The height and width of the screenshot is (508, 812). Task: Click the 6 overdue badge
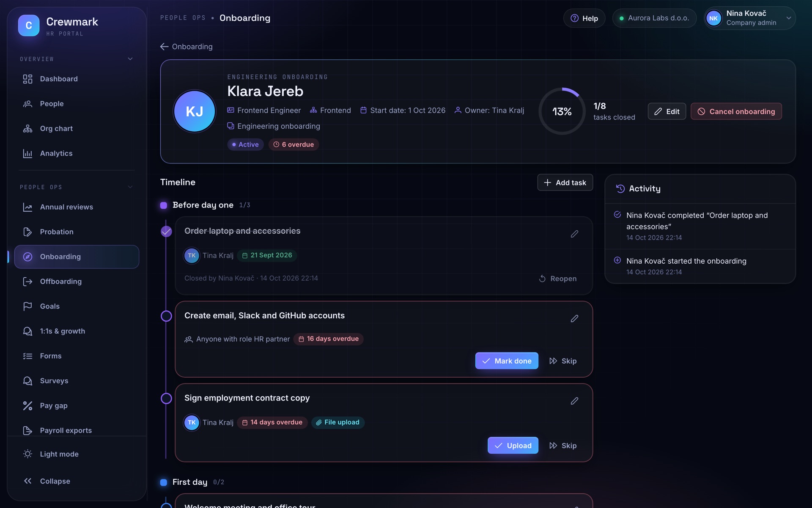coord(294,144)
